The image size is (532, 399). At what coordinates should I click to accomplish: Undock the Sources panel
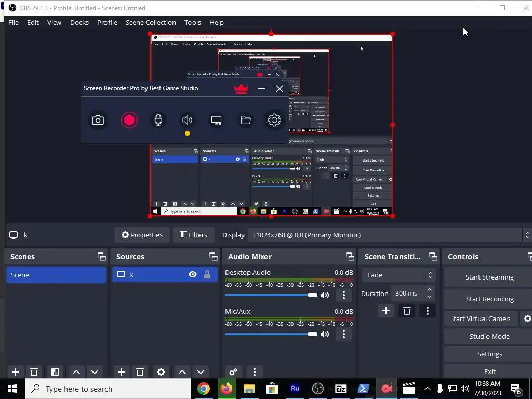tap(214, 257)
